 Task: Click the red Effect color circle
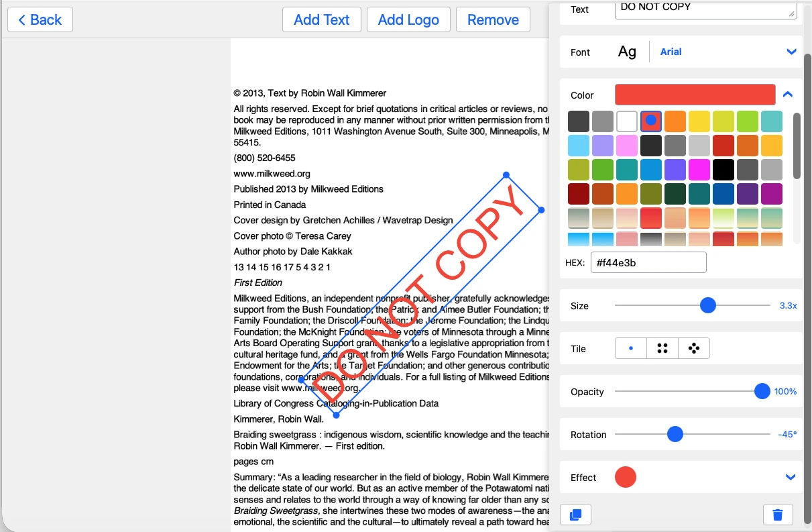(x=625, y=477)
